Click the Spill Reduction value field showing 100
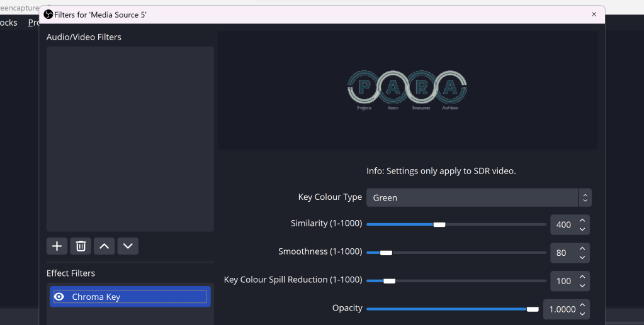 point(563,282)
